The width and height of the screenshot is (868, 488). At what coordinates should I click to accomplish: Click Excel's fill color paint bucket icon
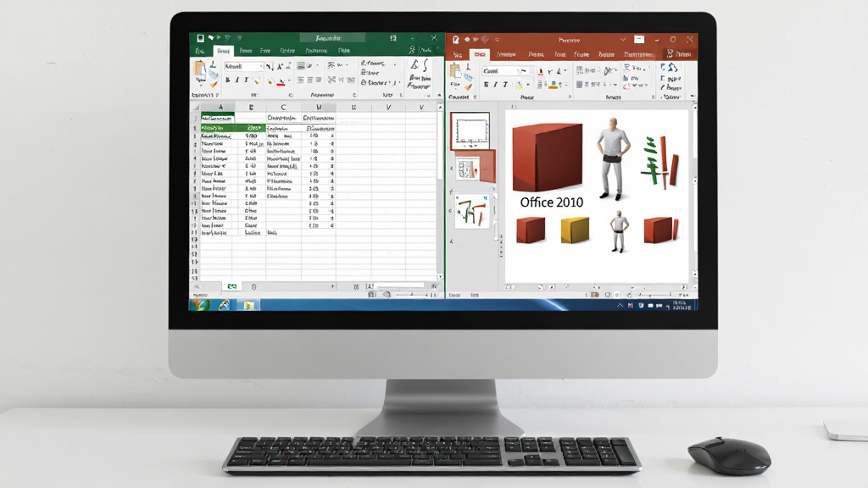(x=270, y=81)
